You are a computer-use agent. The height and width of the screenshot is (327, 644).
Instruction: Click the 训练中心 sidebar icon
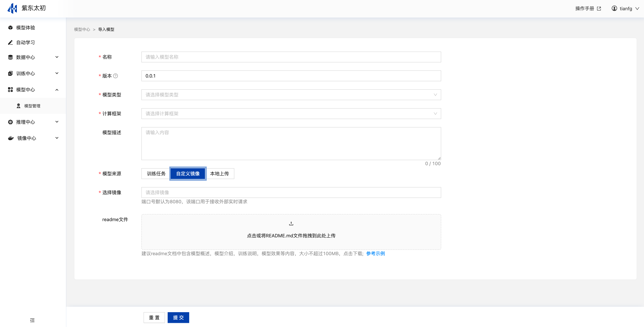(x=10, y=73)
